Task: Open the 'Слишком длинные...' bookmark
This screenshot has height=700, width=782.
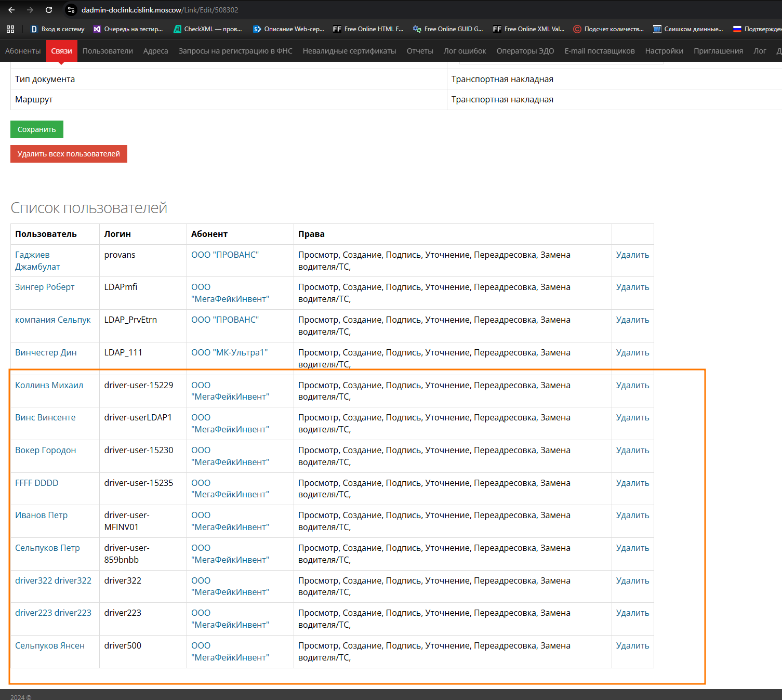Action: point(688,29)
